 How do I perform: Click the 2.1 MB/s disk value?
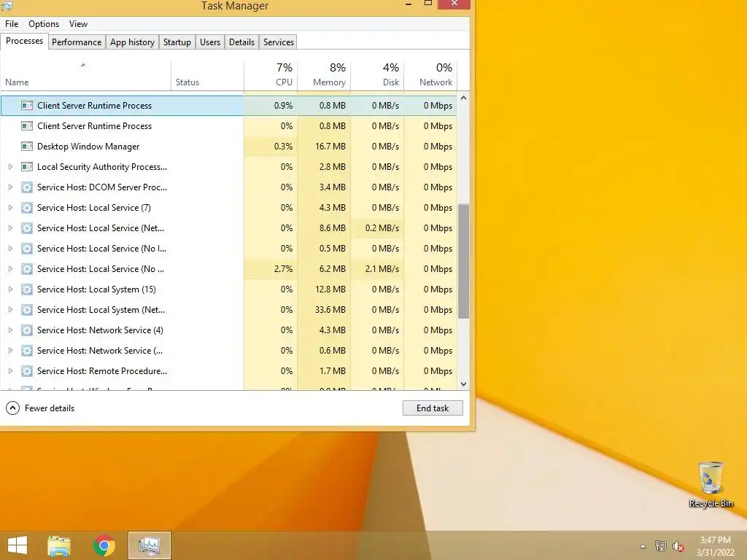[x=382, y=269]
